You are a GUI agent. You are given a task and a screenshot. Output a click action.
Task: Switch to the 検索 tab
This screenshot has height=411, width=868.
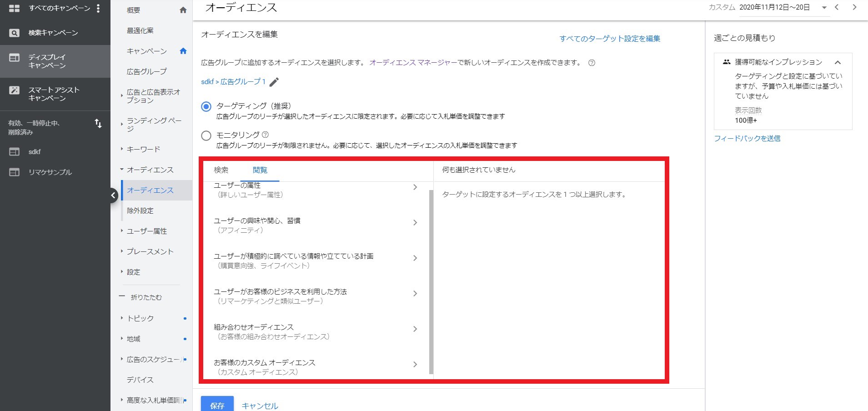[x=221, y=170]
